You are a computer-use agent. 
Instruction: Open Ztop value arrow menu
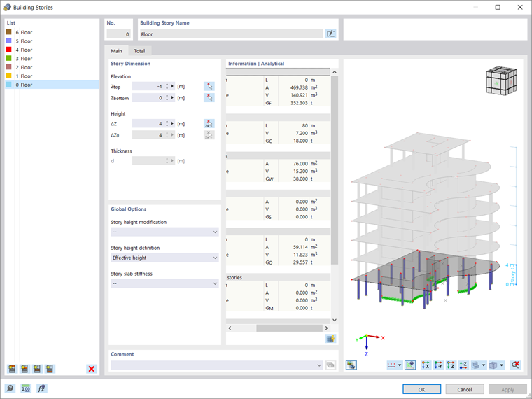pos(172,86)
